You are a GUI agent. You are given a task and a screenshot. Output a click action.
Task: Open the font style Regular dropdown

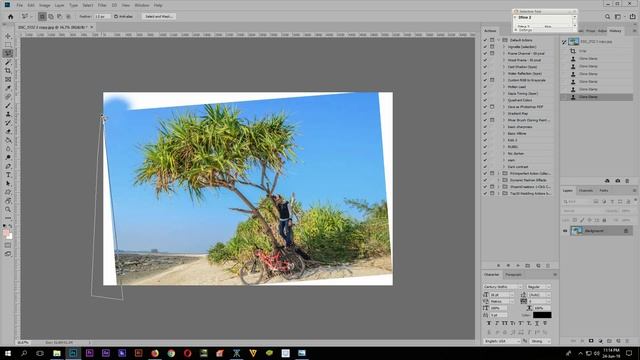538,287
